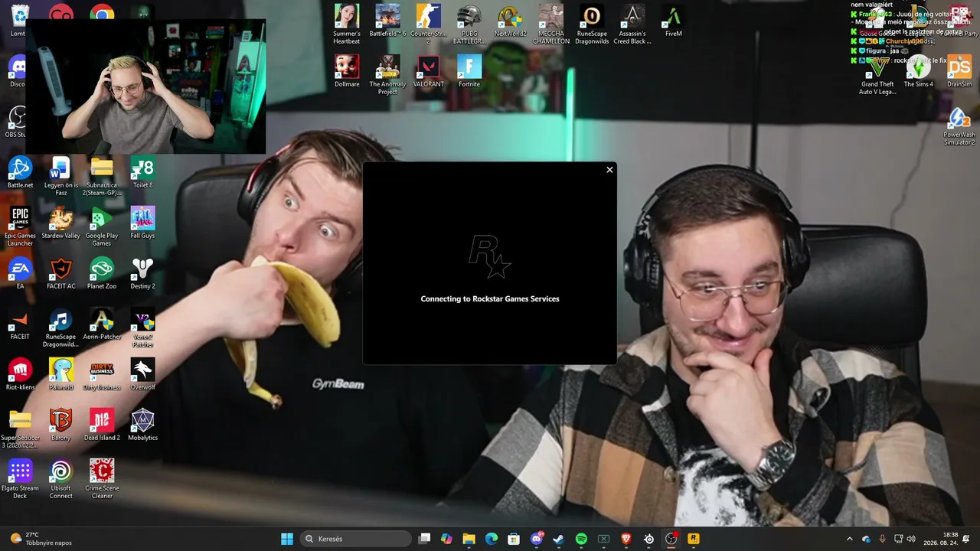Open File Explorer from the taskbar

(469, 539)
